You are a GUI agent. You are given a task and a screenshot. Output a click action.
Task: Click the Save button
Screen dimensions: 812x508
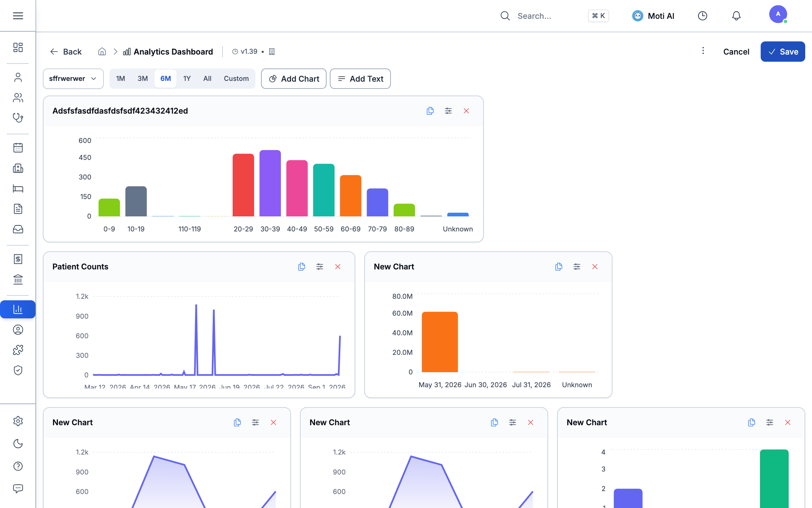[x=783, y=52]
